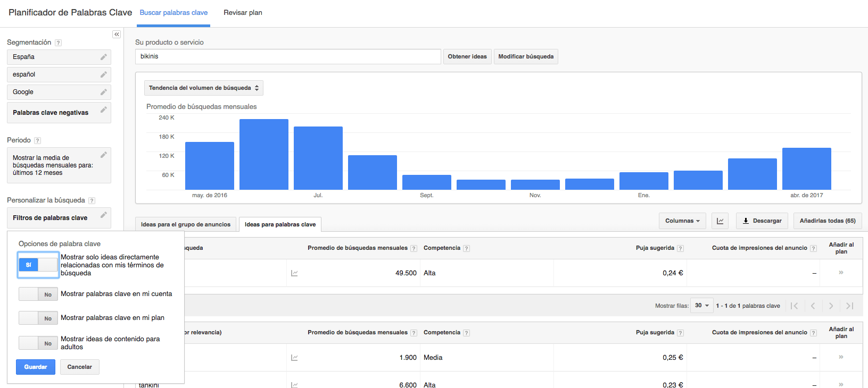Download keyword ideas with Descargar
Screen dimensions: 868x388
[762, 221]
